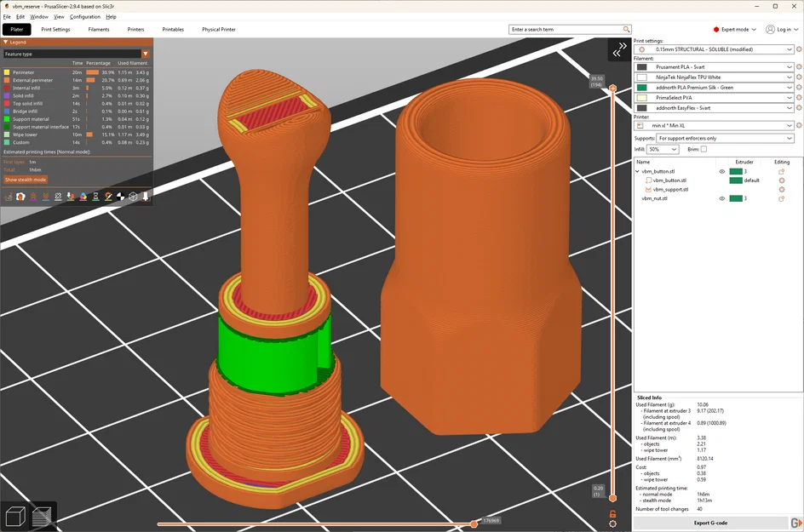Screen dimensions: 804x532
Task: Edit PrimaSelect PVA preset gear icon
Action: 799,97
